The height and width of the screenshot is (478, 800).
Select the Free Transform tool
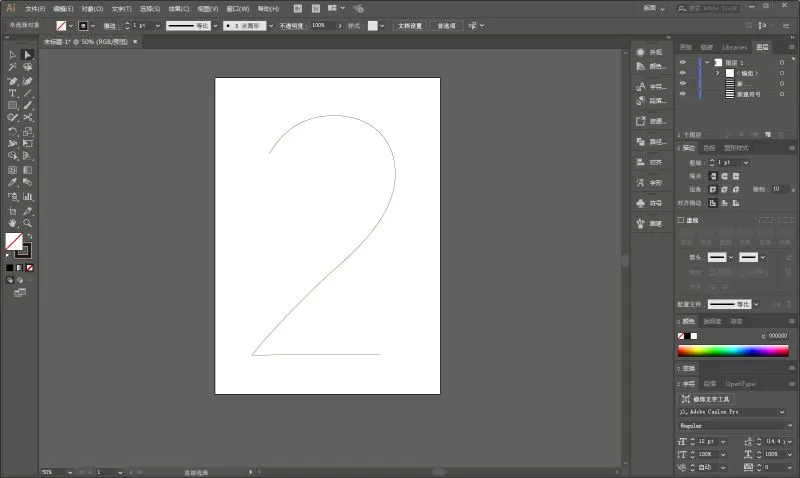pyautogui.click(x=28, y=144)
